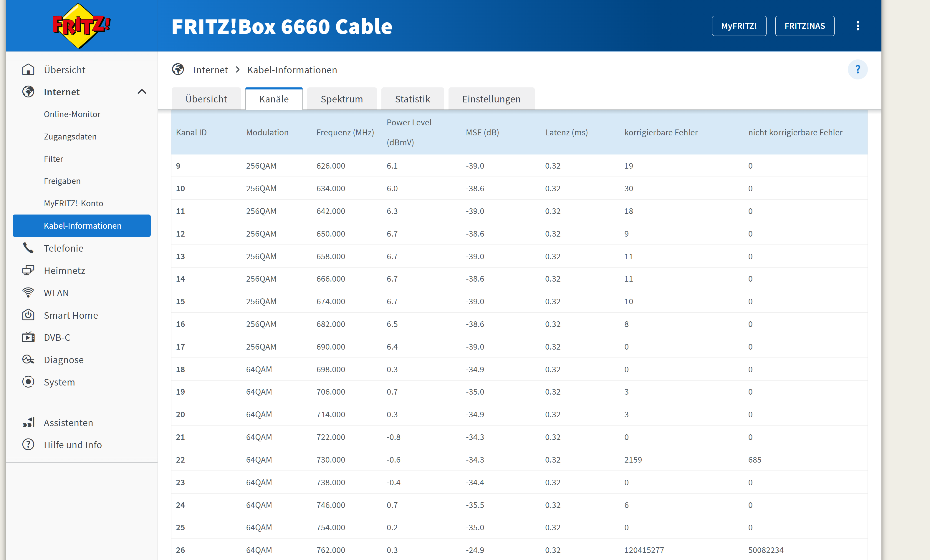The height and width of the screenshot is (560, 930).
Task: Open FRITZ!NAS button in header
Action: [x=805, y=26]
